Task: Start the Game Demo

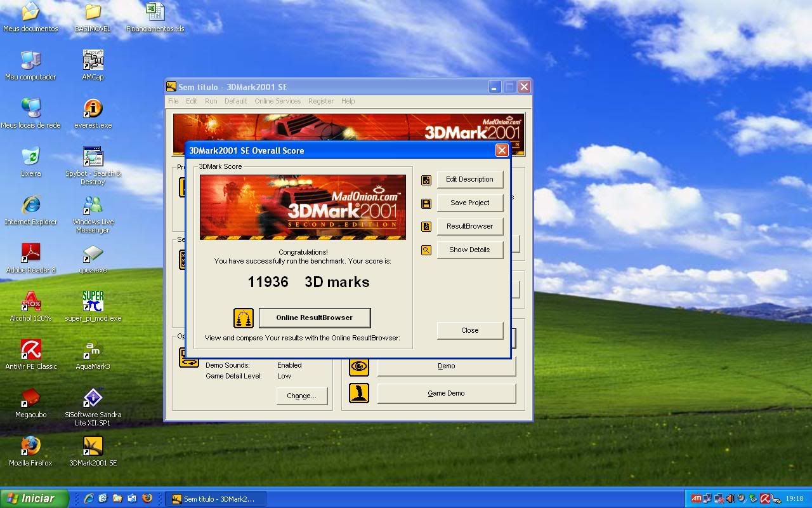Action: pos(446,393)
